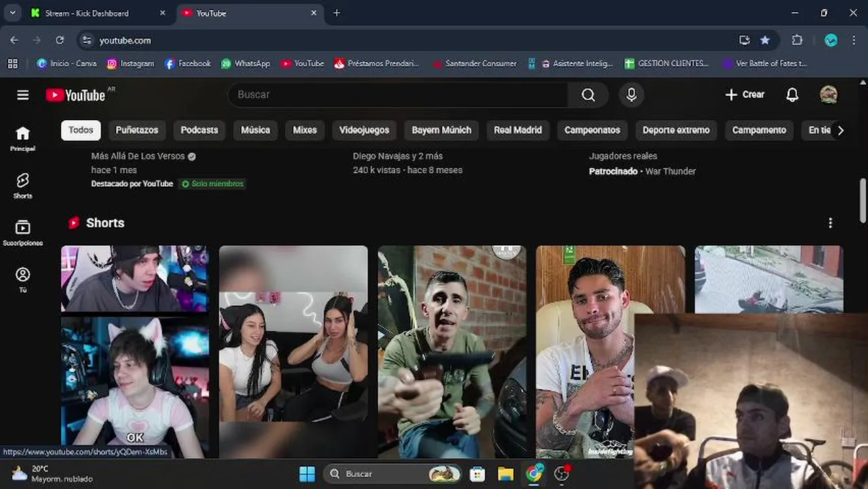
Task: Open GESTION CLIENTES bookmark
Action: pos(667,63)
